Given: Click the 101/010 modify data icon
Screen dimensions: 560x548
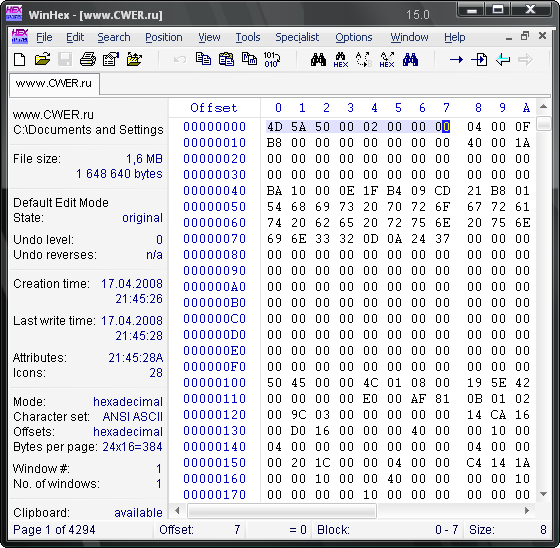Looking at the screenshot, I should point(272,59).
